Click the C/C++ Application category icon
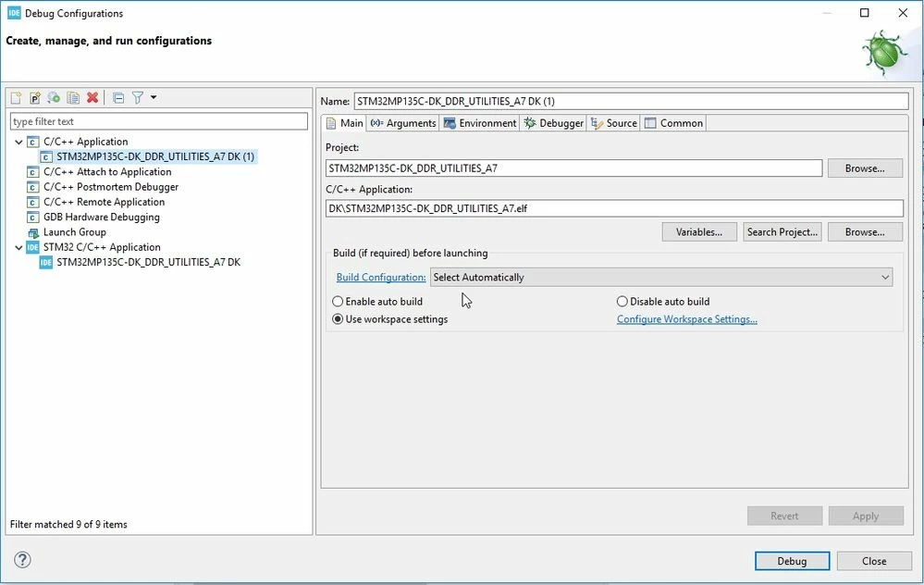The image size is (924, 585). 33,143
